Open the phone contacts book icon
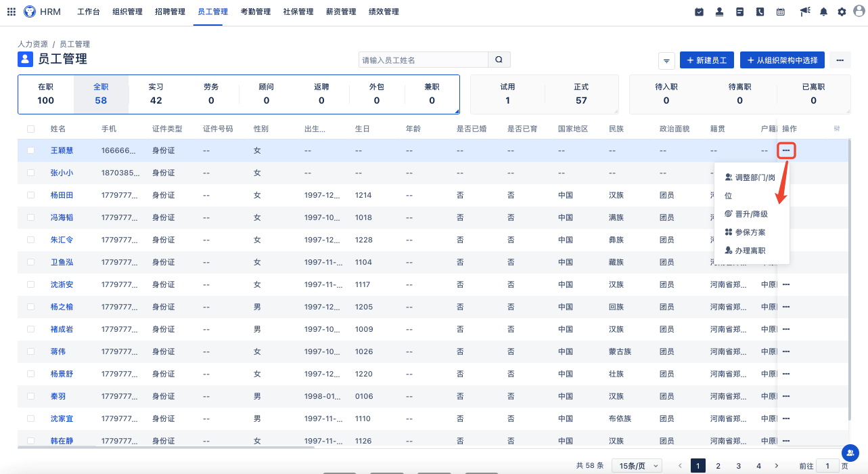This screenshot has width=868, height=474. pos(760,12)
